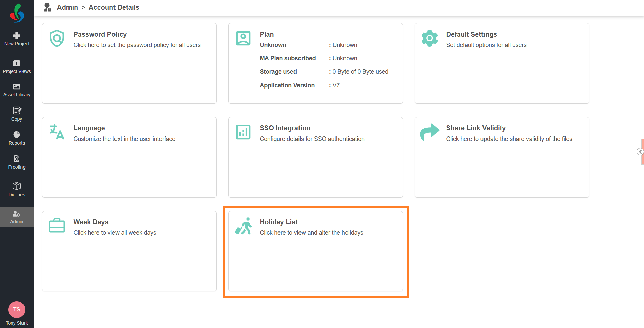This screenshot has height=328, width=644.
Task: Click the TS user avatar
Action: [x=17, y=309]
